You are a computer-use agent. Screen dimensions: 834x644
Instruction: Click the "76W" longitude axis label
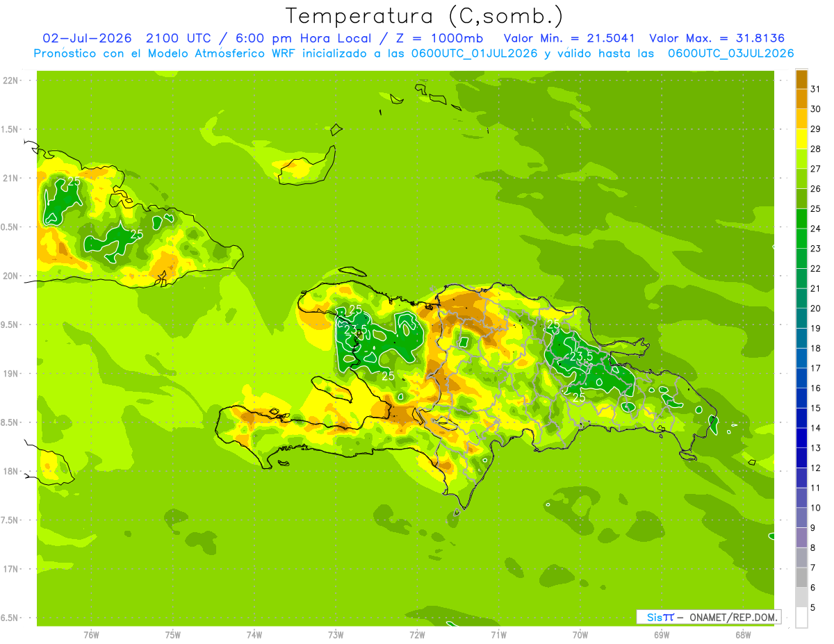[x=91, y=635]
